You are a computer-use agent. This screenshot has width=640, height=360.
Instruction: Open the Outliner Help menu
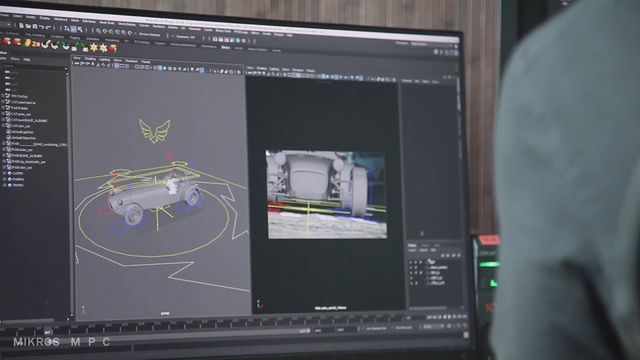27,59
